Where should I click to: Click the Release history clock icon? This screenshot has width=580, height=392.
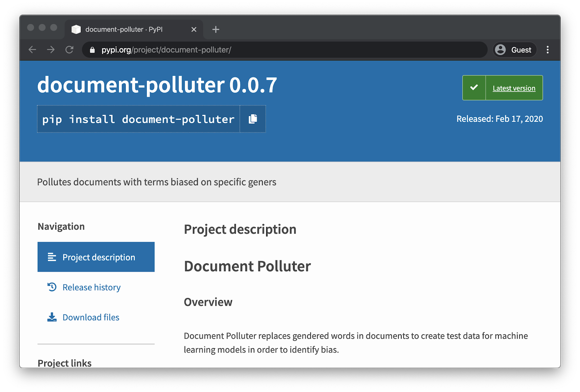(52, 287)
